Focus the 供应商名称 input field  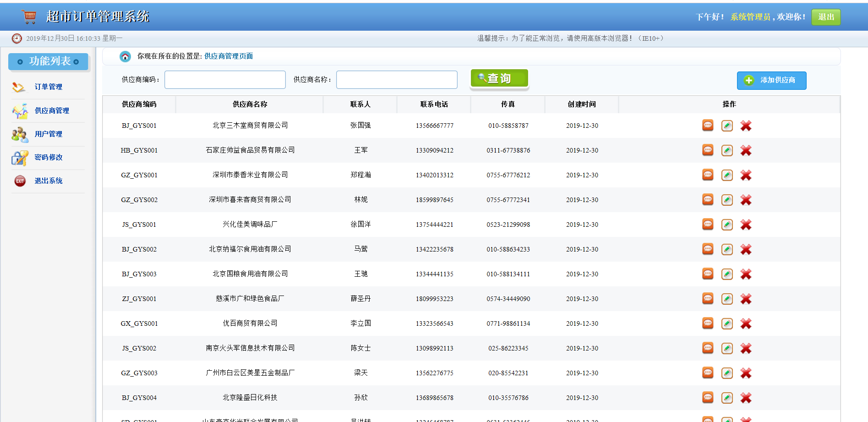[x=397, y=80]
